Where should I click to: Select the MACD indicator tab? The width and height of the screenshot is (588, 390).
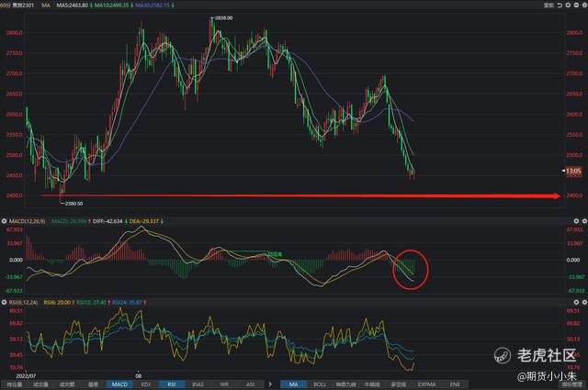119,384
